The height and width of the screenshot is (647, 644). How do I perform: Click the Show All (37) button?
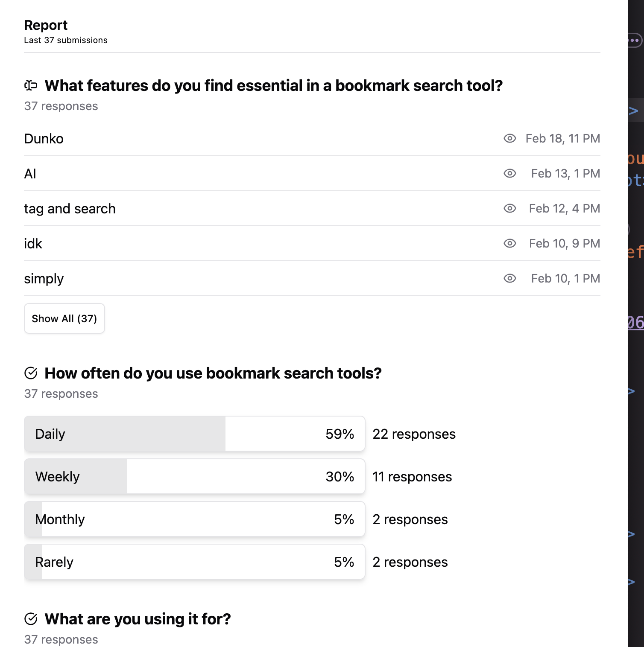pyautogui.click(x=64, y=318)
